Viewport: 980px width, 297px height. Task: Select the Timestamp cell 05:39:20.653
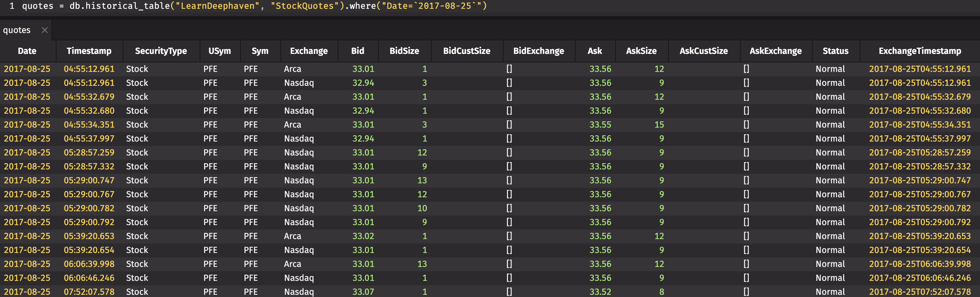point(89,236)
